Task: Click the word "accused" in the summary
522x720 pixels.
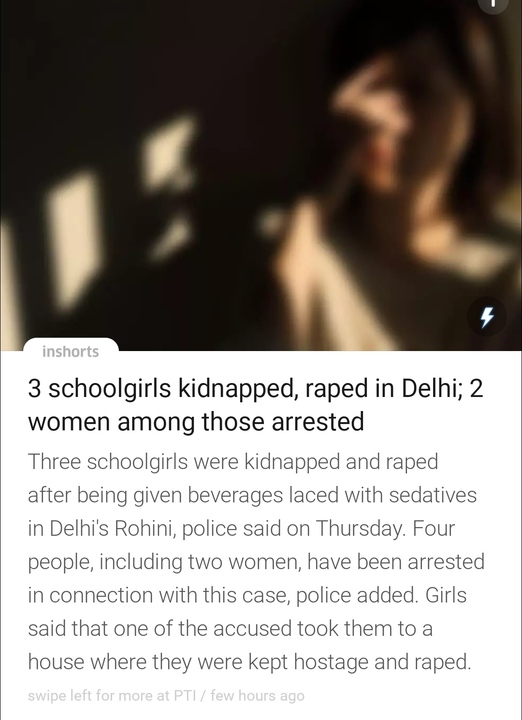Action: coord(252,628)
